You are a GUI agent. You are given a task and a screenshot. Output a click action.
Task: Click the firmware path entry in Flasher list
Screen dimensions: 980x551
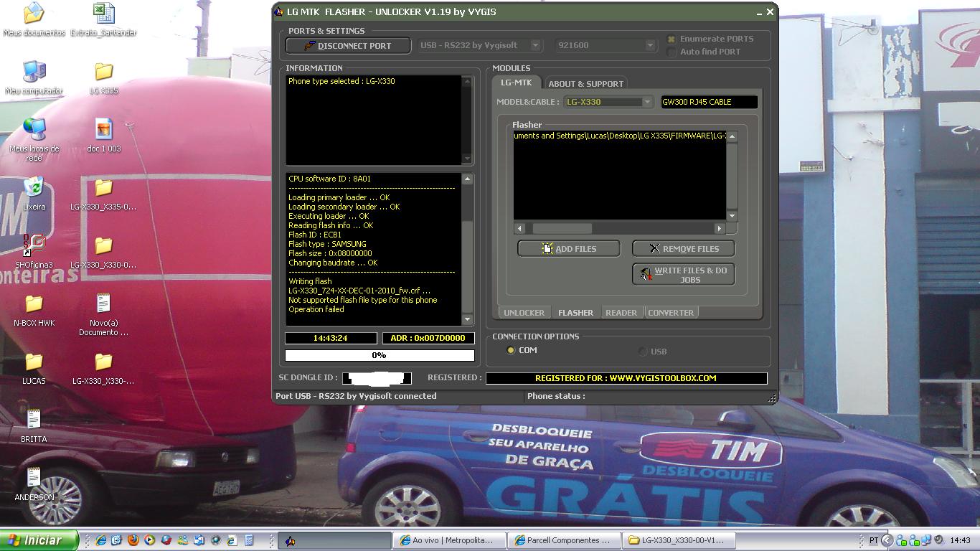[x=620, y=136]
